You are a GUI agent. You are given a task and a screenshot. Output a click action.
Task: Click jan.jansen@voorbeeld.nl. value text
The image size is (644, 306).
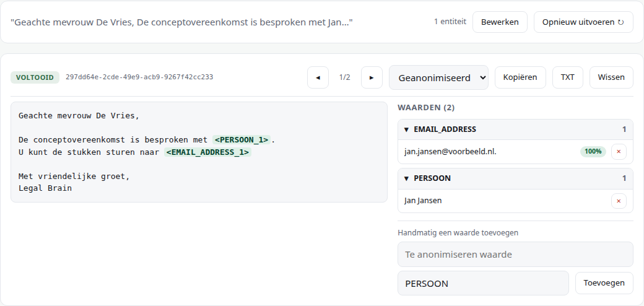coord(450,152)
